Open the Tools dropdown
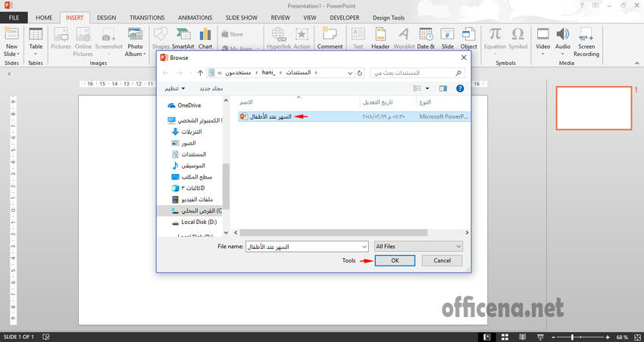This screenshot has width=644, height=342. point(349,260)
